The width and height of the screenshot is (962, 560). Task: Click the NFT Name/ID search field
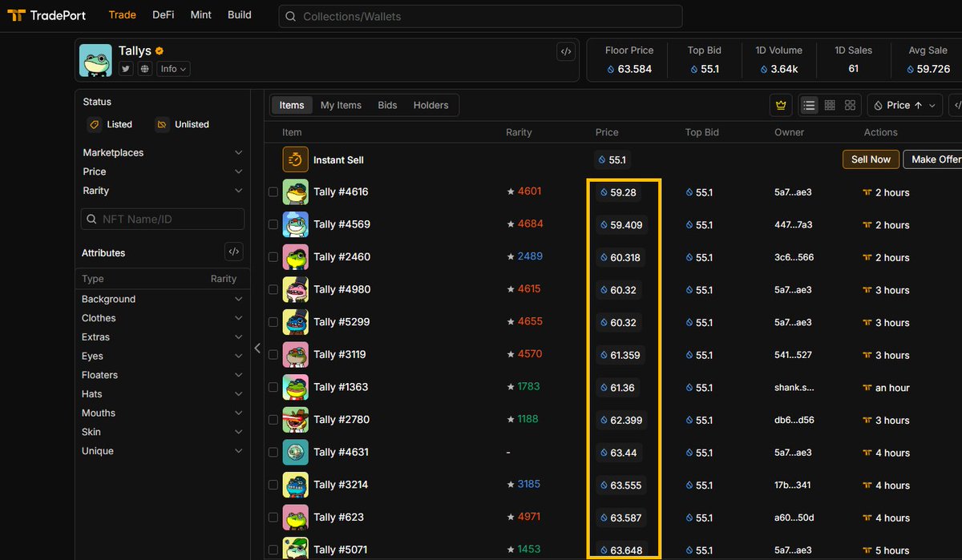163,220
